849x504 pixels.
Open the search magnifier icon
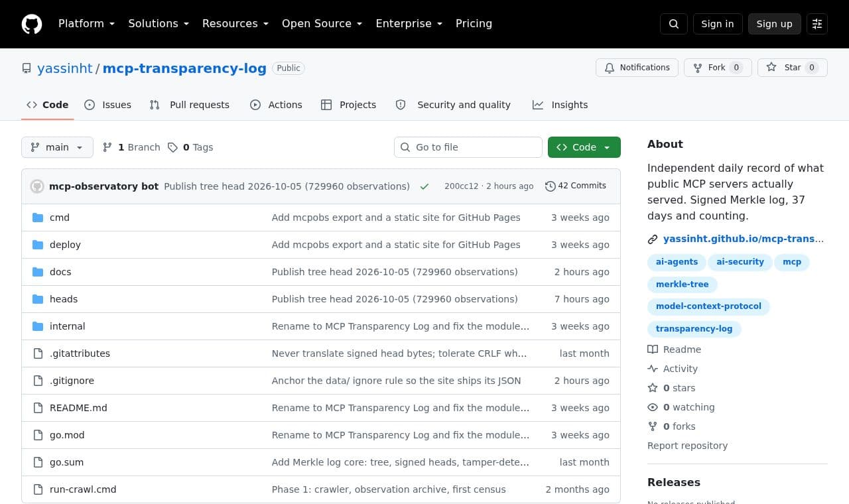(674, 24)
